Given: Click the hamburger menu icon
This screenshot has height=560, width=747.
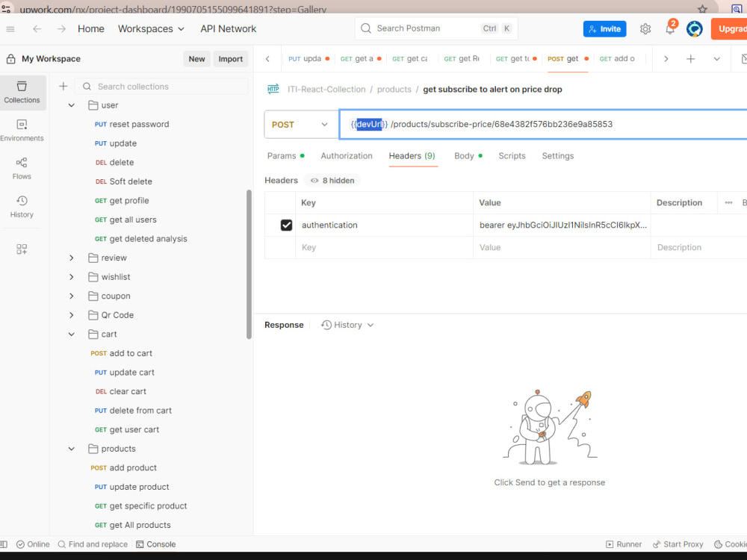Looking at the screenshot, I should (x=10, y=29).
